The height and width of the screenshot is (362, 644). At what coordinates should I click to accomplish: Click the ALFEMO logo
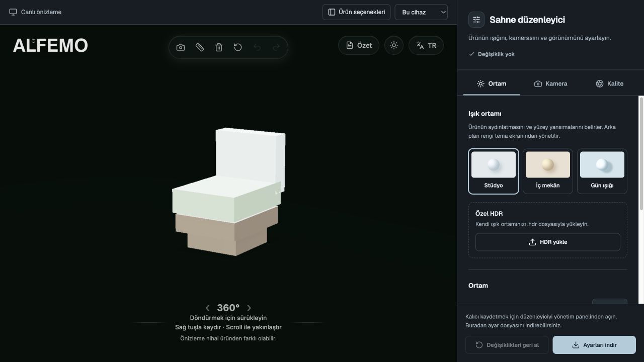pyautogui.click(x=50, y=46)
